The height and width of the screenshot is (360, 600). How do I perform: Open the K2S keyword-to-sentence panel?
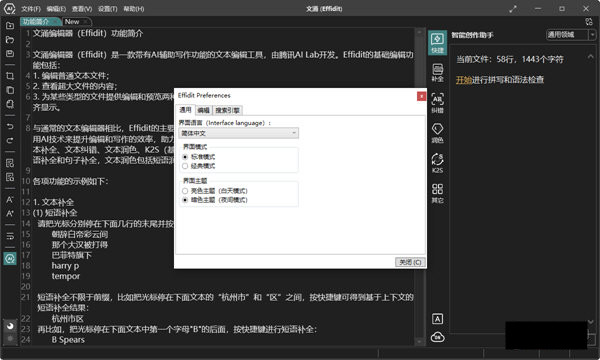[x=437, y=163]
